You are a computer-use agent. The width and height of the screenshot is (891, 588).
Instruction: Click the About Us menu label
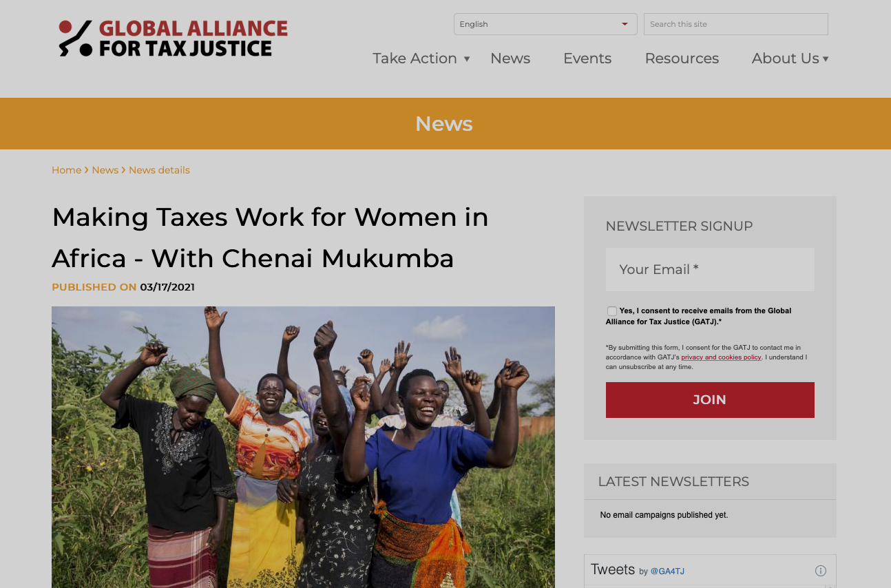pos(786,59)
